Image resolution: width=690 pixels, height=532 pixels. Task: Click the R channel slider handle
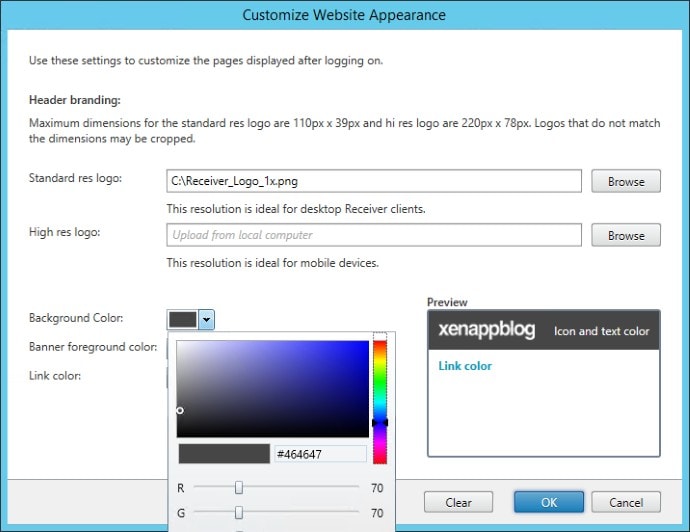[239, 487]
